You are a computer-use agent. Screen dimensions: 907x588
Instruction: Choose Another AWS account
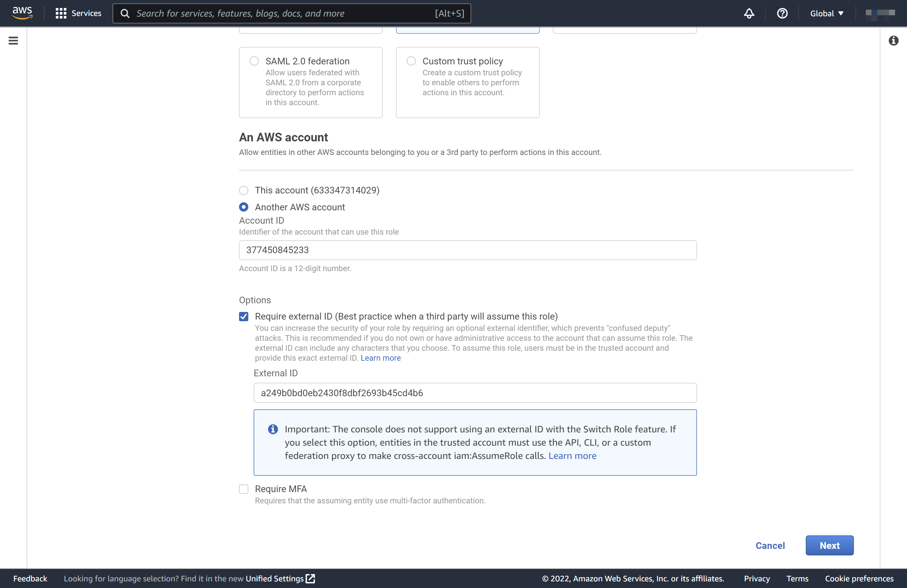point(244,207)
